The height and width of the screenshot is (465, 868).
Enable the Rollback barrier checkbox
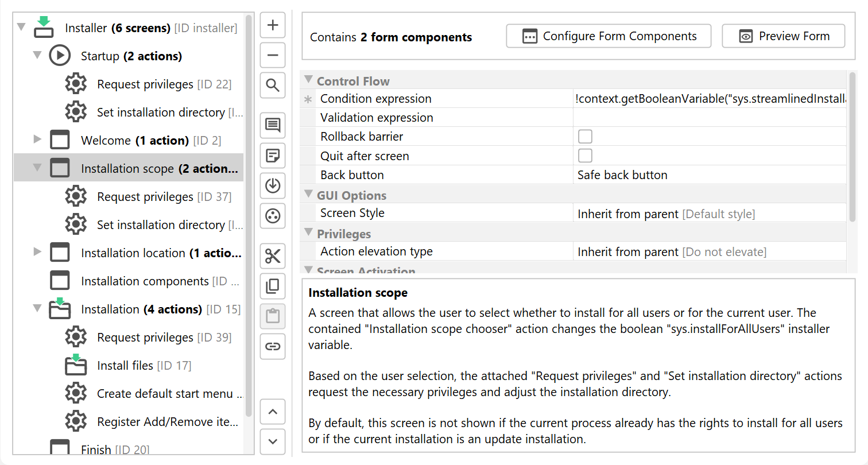coord(585,137)
